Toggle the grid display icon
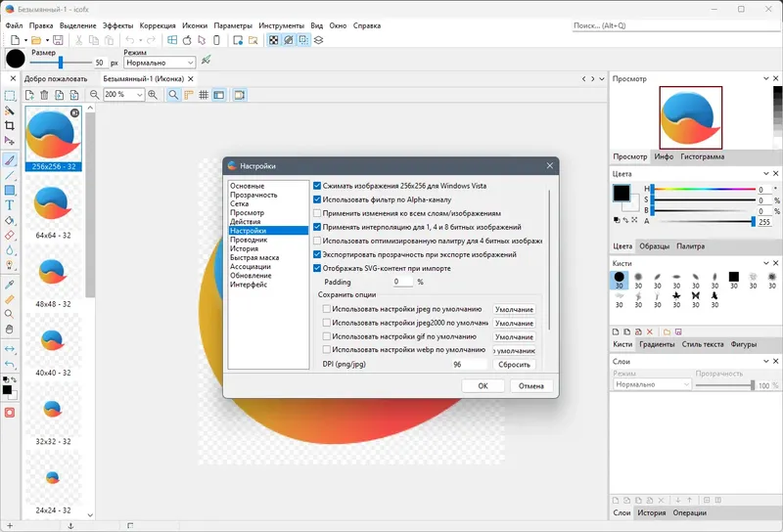Screen dimensions: 783x532 pos(204,95)
